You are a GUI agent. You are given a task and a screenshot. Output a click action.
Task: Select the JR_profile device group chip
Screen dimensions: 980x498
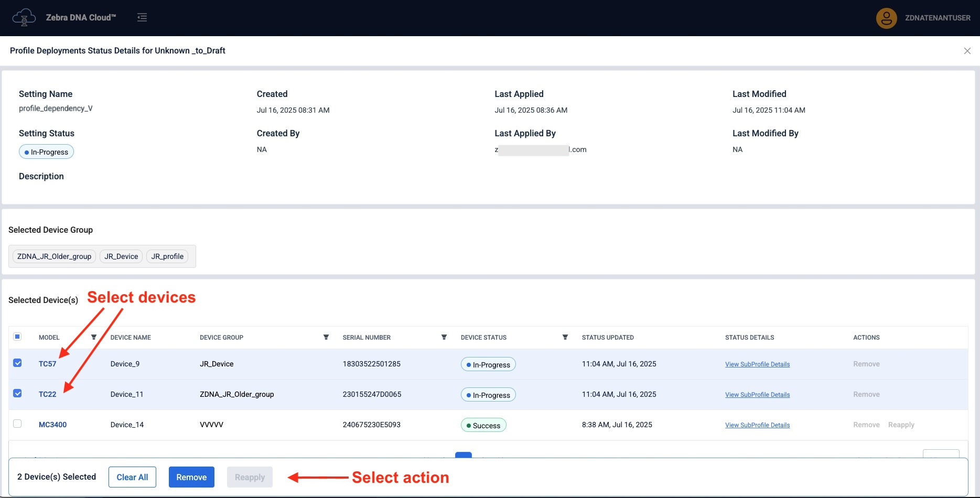coord(167,256)
